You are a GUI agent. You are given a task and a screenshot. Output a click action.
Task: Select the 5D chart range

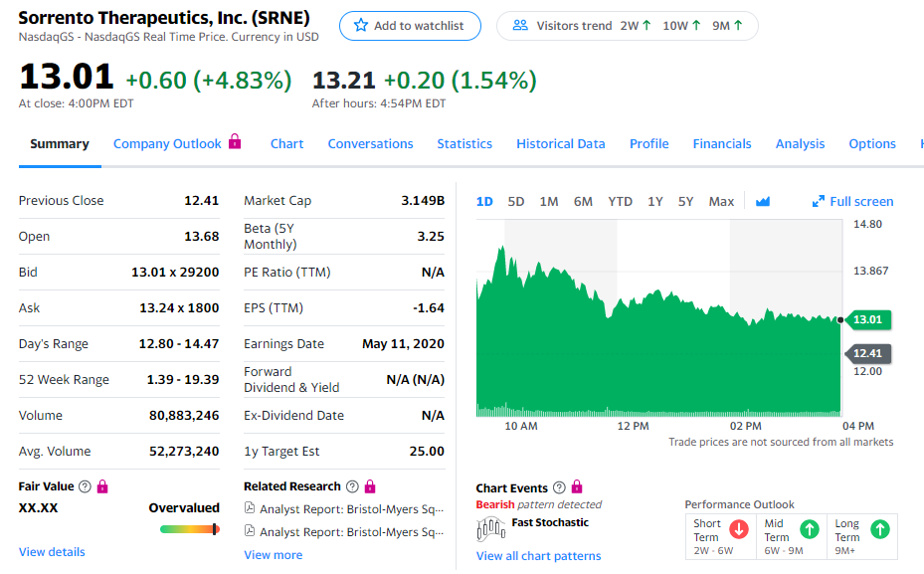(x=516, y=202)
